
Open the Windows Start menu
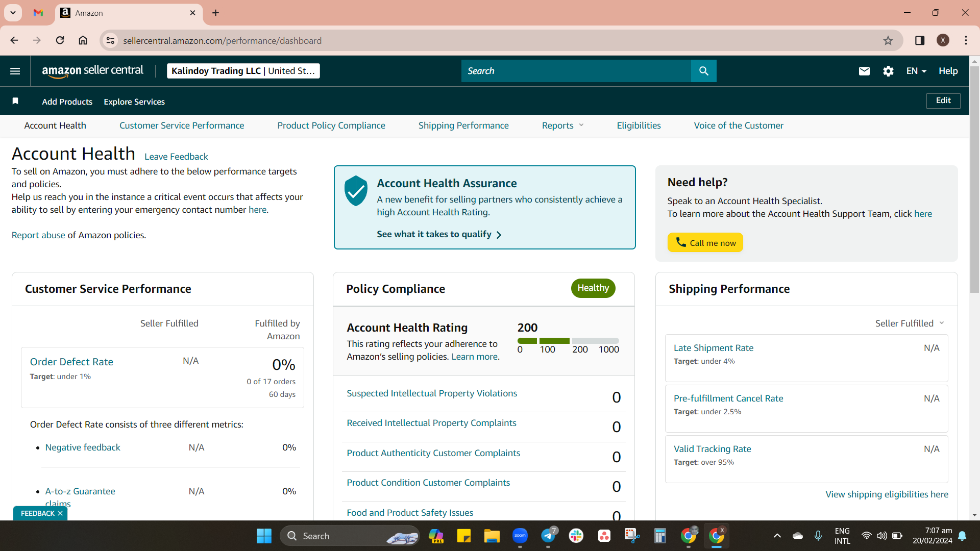[x=264, y=536]
